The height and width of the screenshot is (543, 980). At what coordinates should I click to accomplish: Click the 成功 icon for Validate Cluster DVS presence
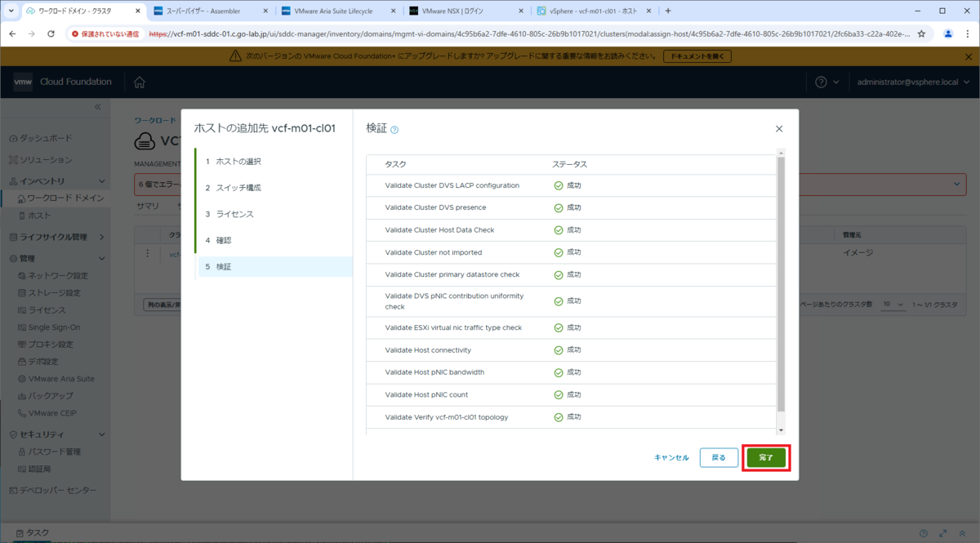559,208
